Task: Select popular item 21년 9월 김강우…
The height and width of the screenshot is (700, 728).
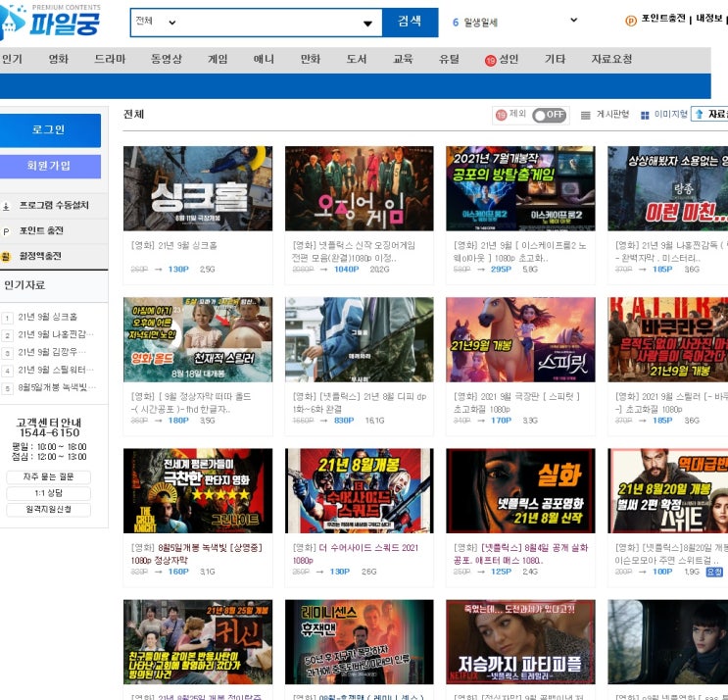Action: click(52, 353)
